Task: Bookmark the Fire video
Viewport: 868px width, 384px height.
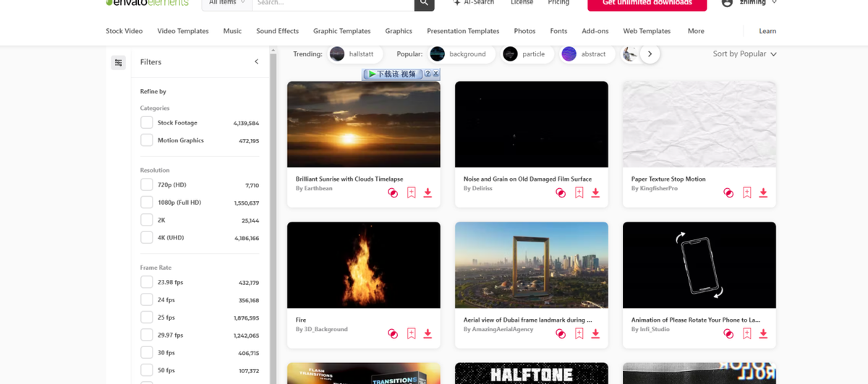Action: tap(411, 333)
